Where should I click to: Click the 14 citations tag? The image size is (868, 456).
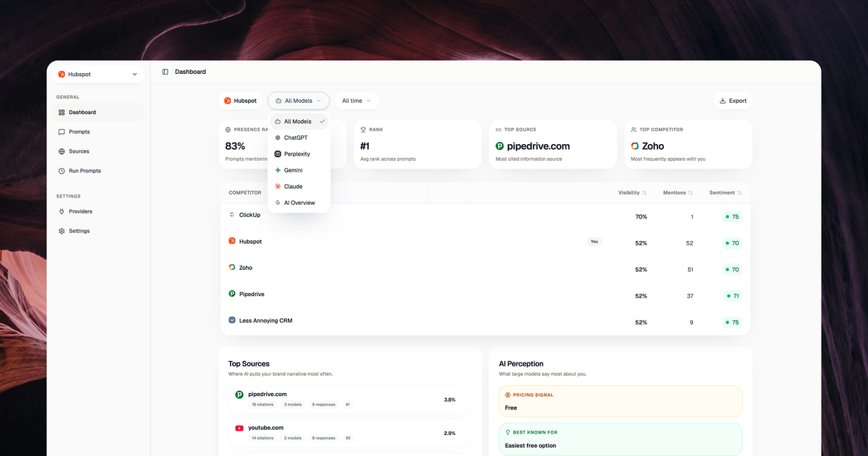point(263,438)
